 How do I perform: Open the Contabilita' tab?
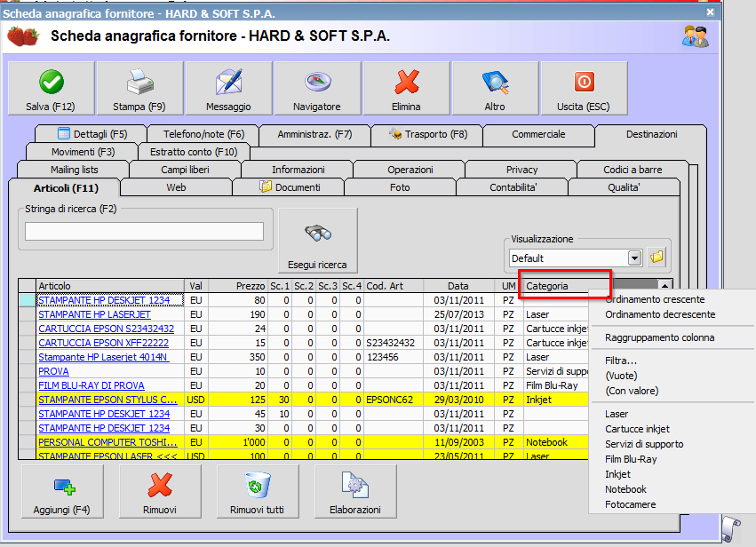point(513,187)
